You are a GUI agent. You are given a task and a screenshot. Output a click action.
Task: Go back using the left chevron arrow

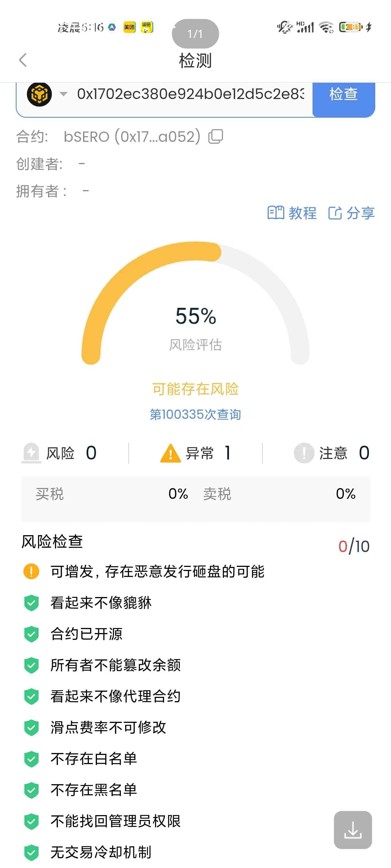[23, 60]
